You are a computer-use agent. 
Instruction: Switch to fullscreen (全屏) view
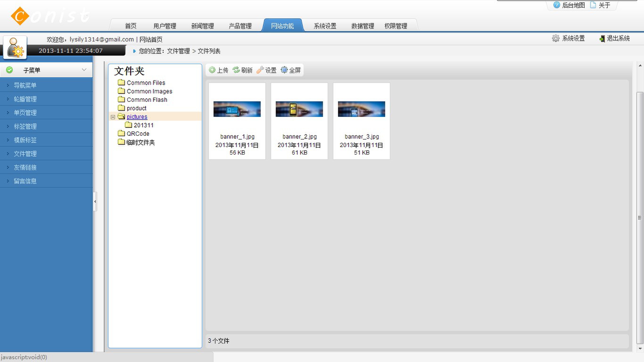click(284, 70)
